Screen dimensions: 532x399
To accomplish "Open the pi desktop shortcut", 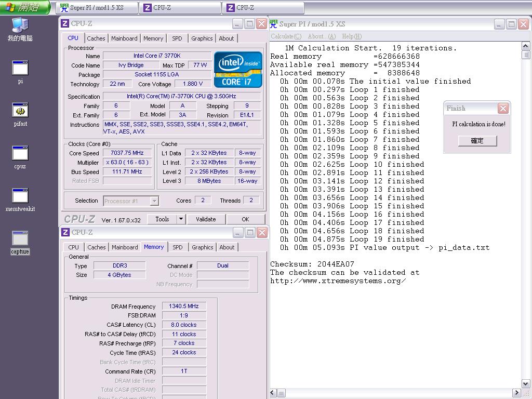I will point(20,69).
